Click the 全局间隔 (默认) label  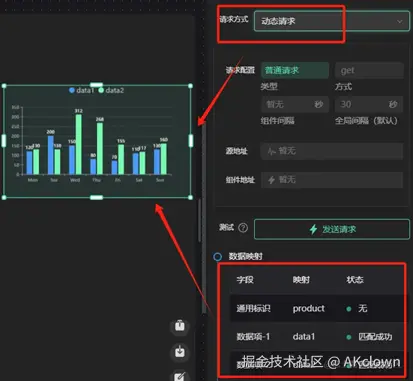(x=366, y=120)
